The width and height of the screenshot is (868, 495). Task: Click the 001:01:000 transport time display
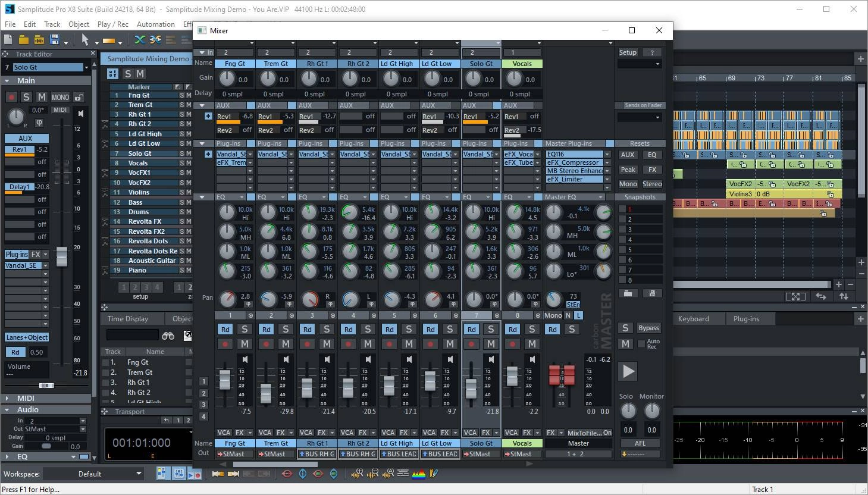142,443
